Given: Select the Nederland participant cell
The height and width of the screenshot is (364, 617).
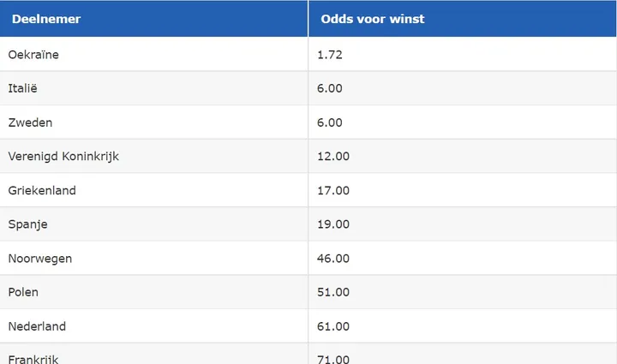Looking at the screenshot, I should click(x=37, y=326).
